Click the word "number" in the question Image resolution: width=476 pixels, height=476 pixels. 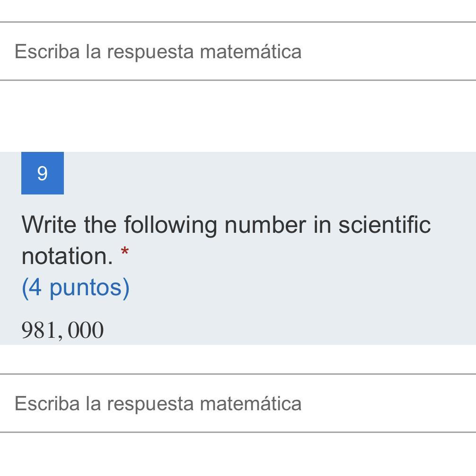pos(265,224)
